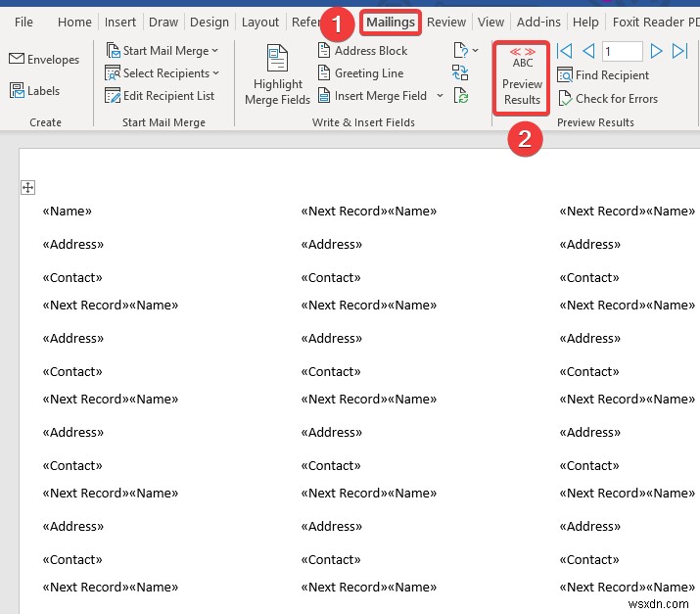Switch to the Draw tab

pos(163,22)
